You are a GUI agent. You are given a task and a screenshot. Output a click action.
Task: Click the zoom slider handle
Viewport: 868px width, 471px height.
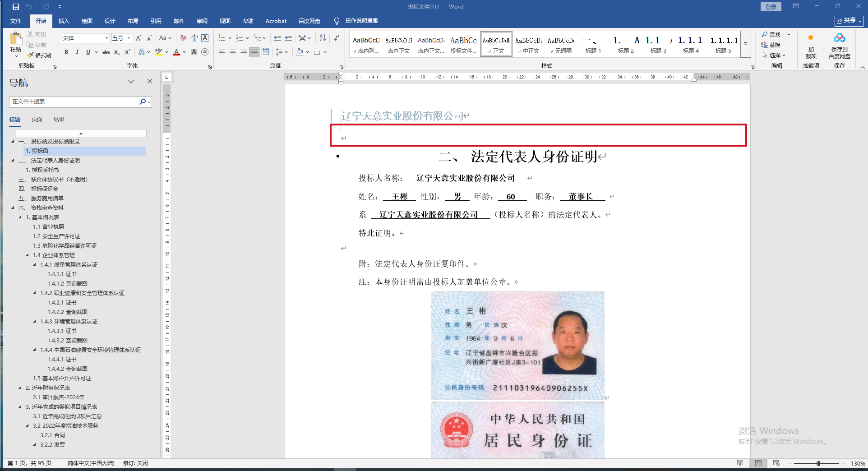click(x=818, y=463)
